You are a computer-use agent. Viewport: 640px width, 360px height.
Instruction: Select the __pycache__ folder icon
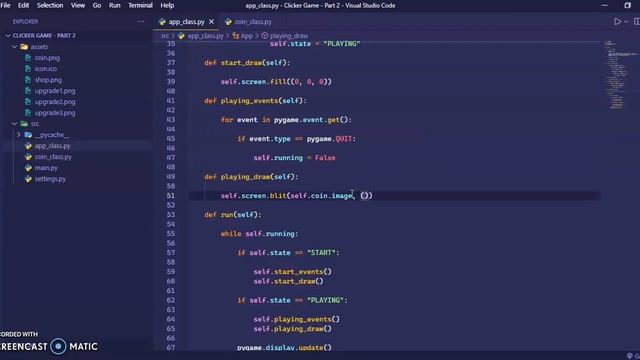pyautogui.click(x=28, y=135)
